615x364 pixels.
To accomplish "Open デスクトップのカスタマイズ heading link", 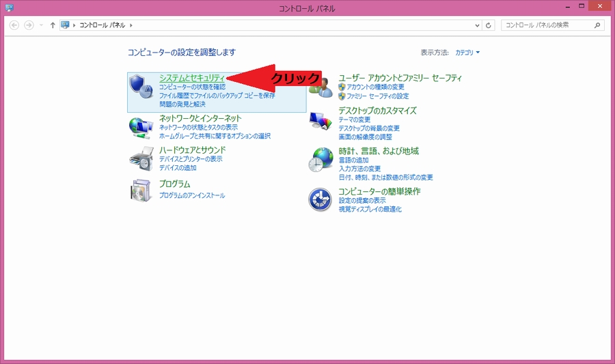I will pyautogui.click(x=377, y=111).
